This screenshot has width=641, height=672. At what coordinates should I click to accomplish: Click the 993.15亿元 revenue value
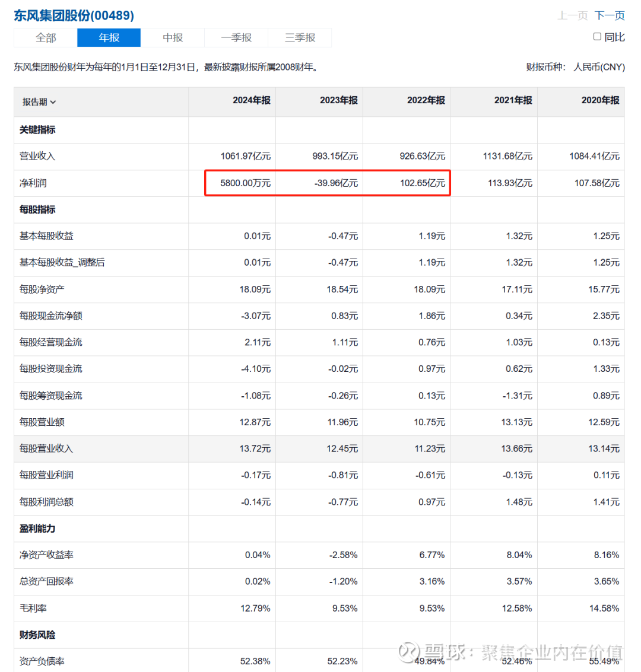(x=335, y=156)
